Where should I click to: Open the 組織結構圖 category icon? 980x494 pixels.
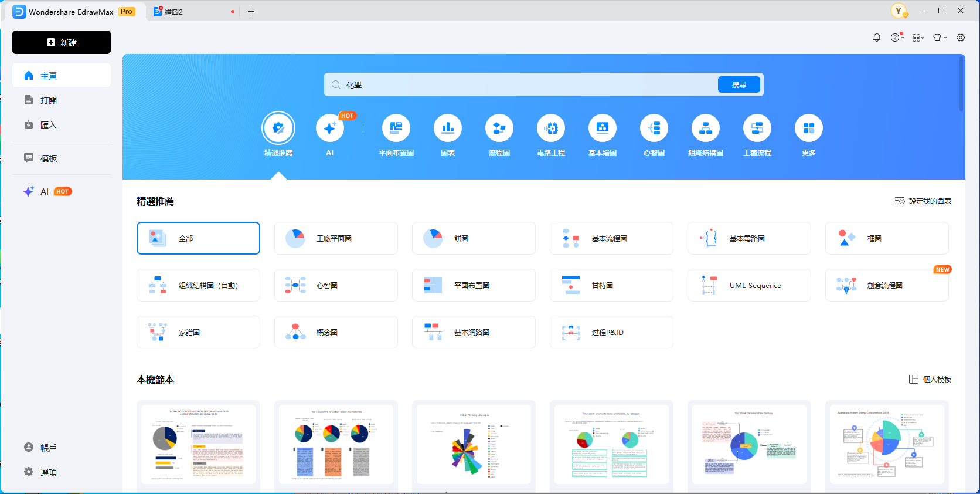click(705, 128)
